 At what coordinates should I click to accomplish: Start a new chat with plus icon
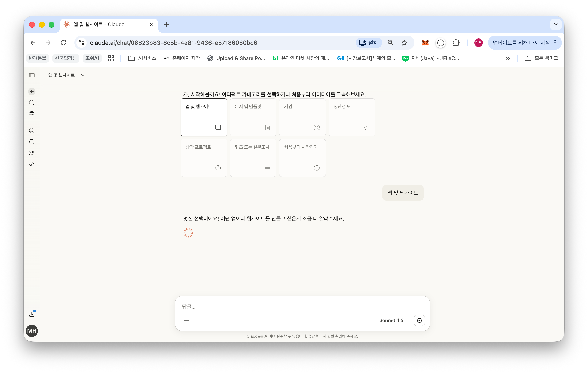(32, 91)
